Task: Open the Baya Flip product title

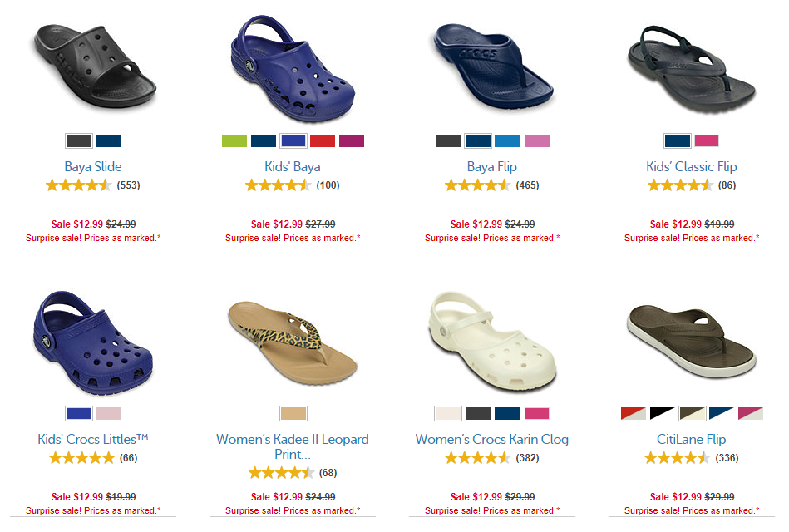Action: click(491, 166)
